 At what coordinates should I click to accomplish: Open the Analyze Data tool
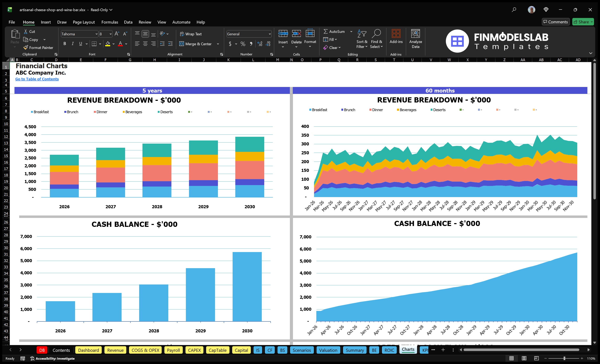(x=416, y=39)
